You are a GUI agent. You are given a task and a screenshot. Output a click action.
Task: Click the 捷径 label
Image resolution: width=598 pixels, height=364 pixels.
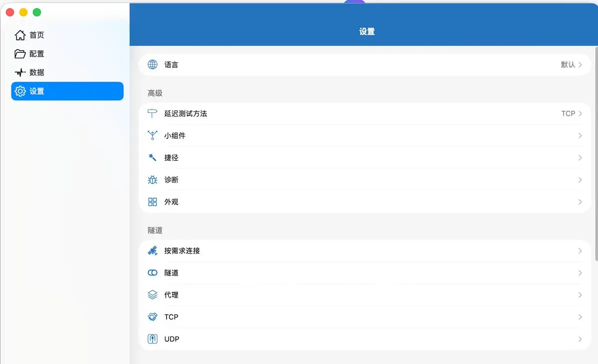click(x=171, y=158)
